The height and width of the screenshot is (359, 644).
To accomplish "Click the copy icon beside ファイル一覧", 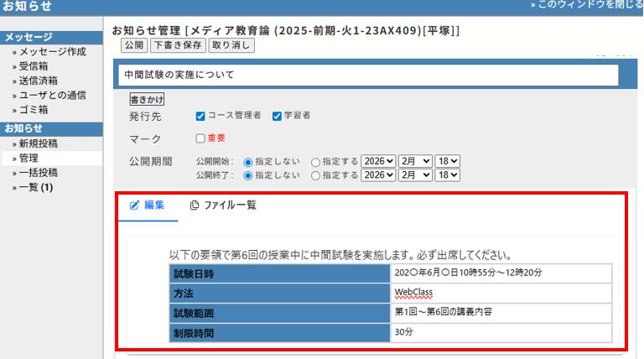I will coord(195,205).
